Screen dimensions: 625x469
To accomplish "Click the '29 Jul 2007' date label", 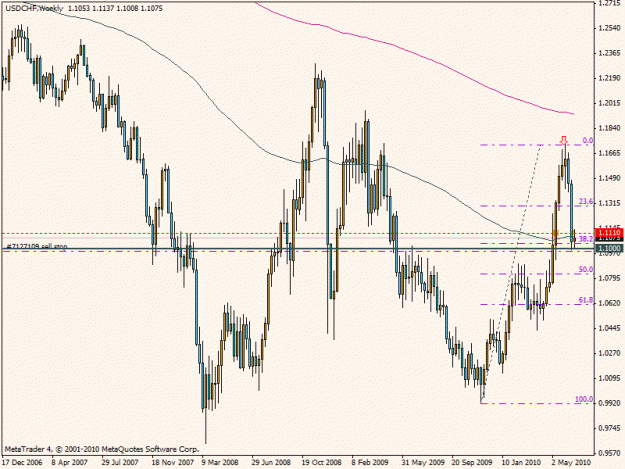I will click(120, 462).
